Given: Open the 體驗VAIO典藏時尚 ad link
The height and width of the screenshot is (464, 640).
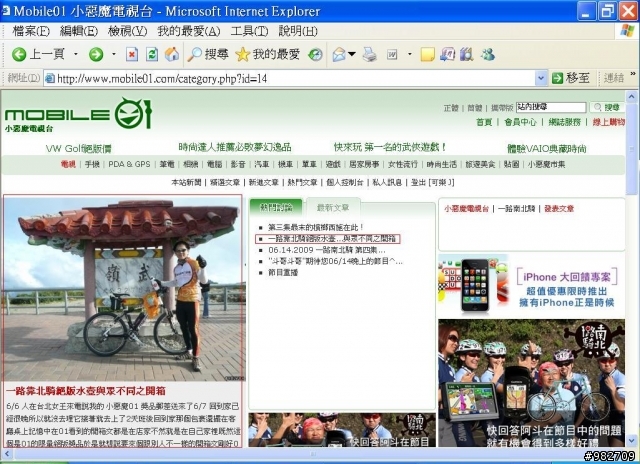Looking at the screenshot, I should (x=547, y=149).
